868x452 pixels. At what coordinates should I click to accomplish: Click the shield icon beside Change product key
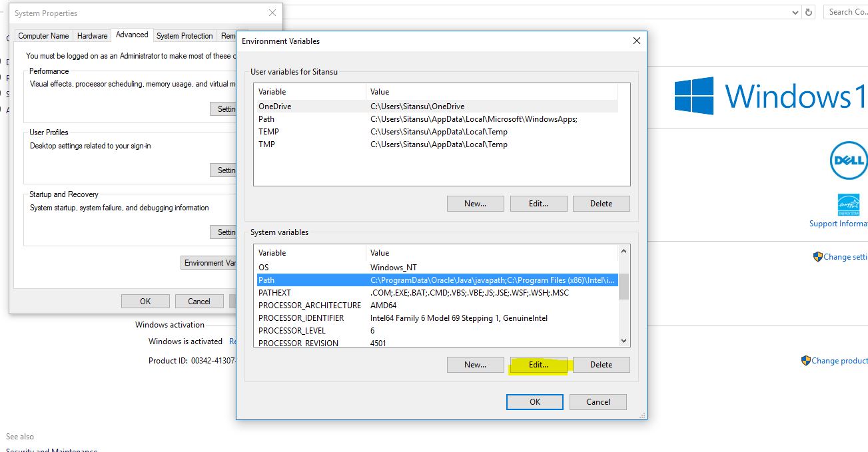(805, 360)
